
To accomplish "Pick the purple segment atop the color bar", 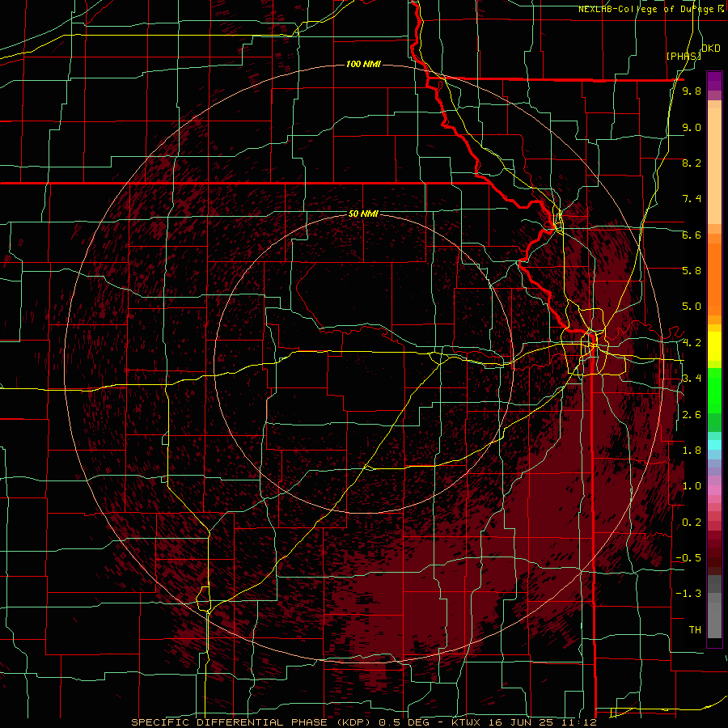I will tap(714, 81).
